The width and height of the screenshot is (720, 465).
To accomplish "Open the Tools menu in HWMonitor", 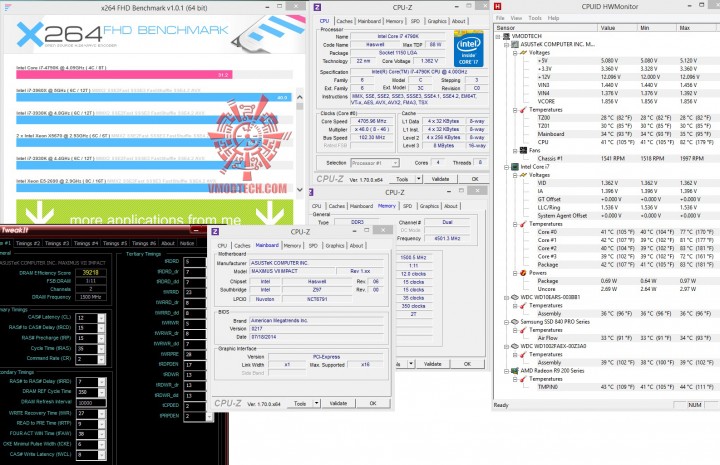I will pyautogui.click(x=534, y=18).
